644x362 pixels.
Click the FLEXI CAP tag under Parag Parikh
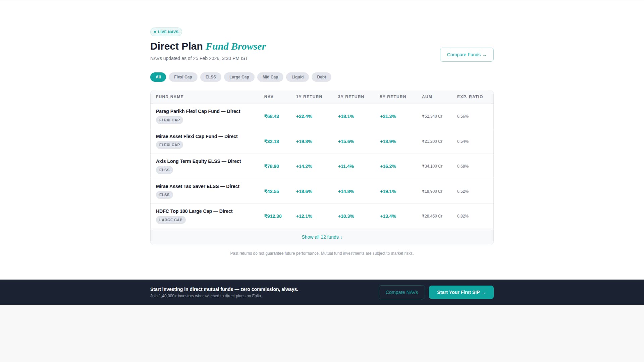tap(169, 120)
